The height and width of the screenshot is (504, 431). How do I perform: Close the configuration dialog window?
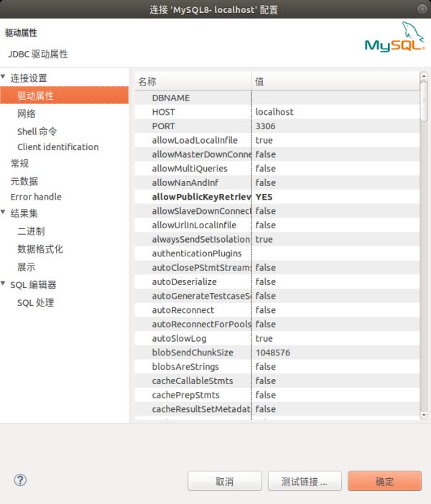point(422,9)
